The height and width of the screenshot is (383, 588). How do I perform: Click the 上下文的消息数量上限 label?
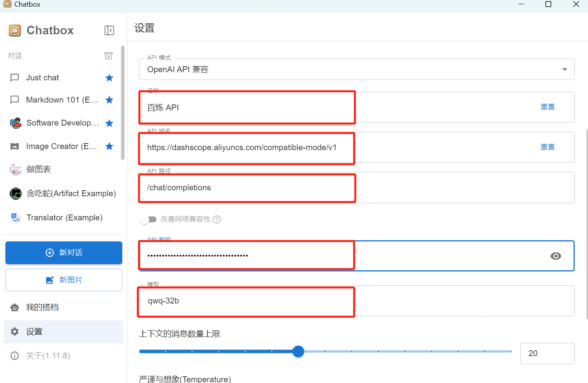[180, 334]
